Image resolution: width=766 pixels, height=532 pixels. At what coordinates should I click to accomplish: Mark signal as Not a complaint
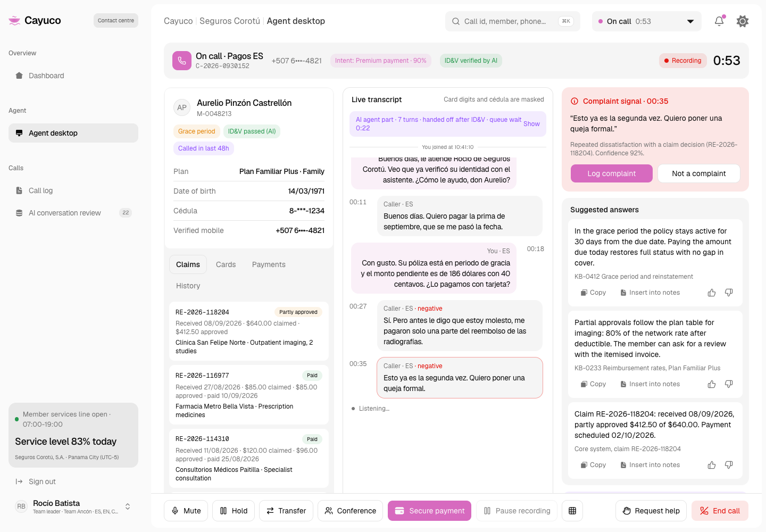699,173
